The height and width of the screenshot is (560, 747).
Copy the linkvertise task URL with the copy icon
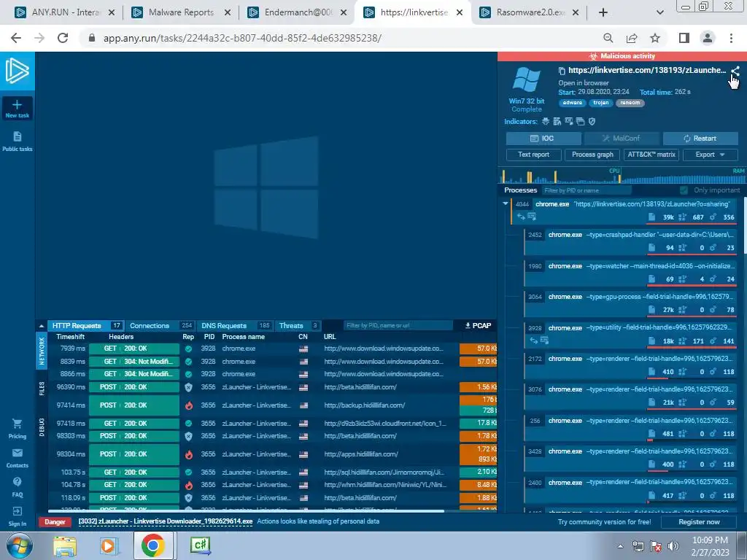pyautogui.click(x=562, y=71)
